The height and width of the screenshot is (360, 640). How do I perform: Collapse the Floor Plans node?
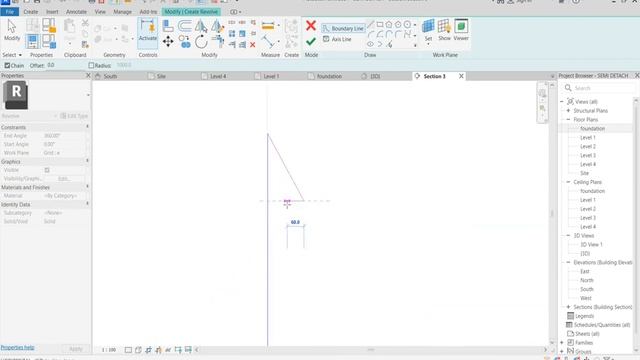568,120
